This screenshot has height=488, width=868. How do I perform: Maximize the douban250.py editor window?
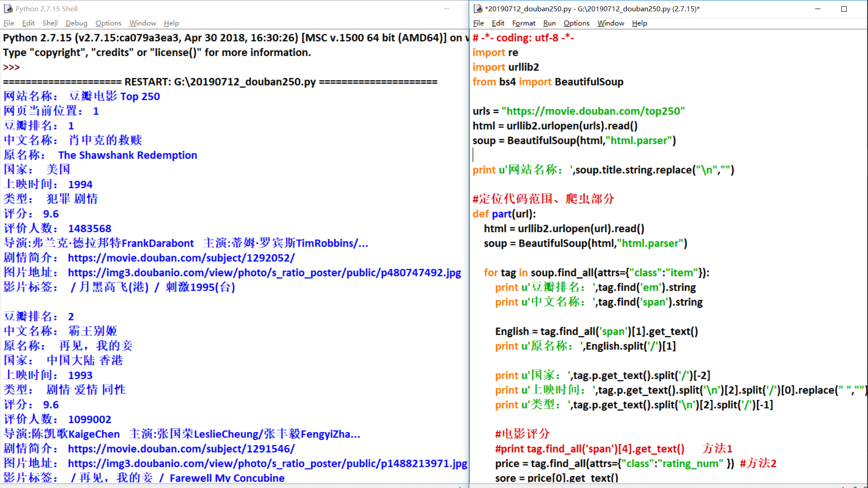point(844,9)
